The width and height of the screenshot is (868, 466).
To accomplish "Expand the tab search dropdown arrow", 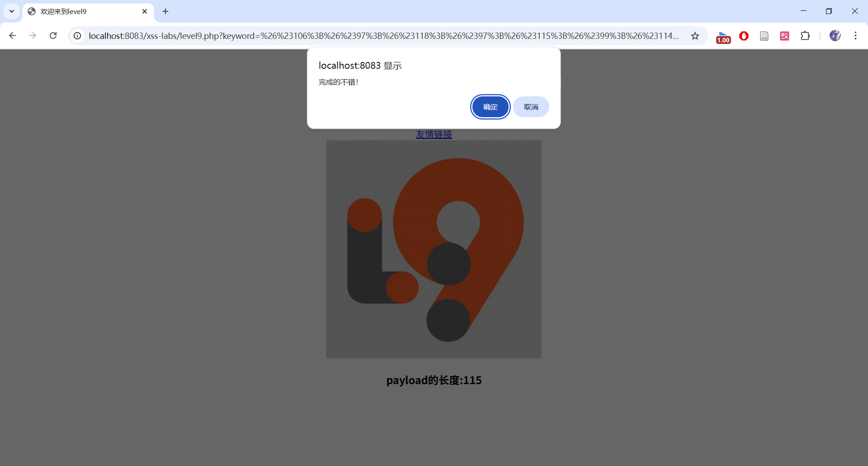I will point(12,11).
